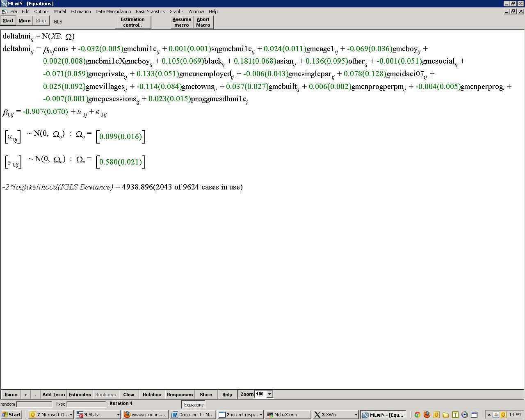
Task: Click the minus button in bottom toolbar
Action: point(35,395)
